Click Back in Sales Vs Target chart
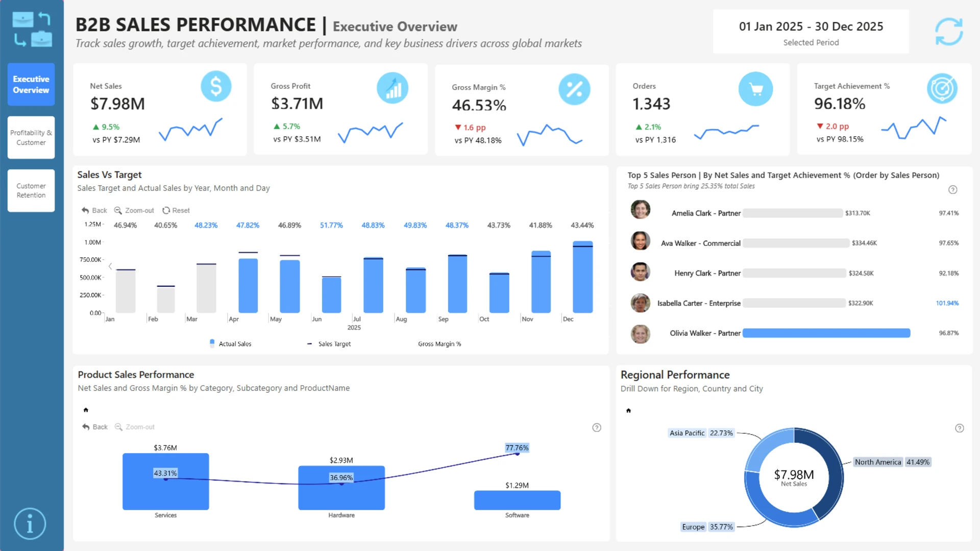This screenshot has width=980, height=551. click(x=94, y=210)
